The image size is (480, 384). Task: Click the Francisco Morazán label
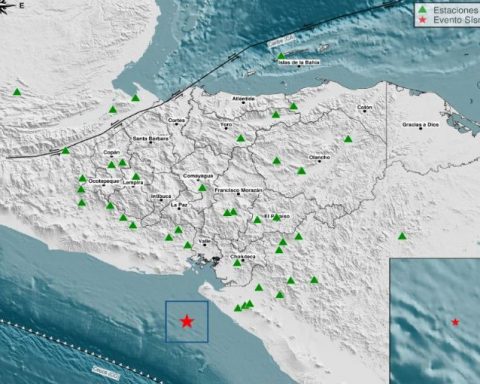pos(238,190)
